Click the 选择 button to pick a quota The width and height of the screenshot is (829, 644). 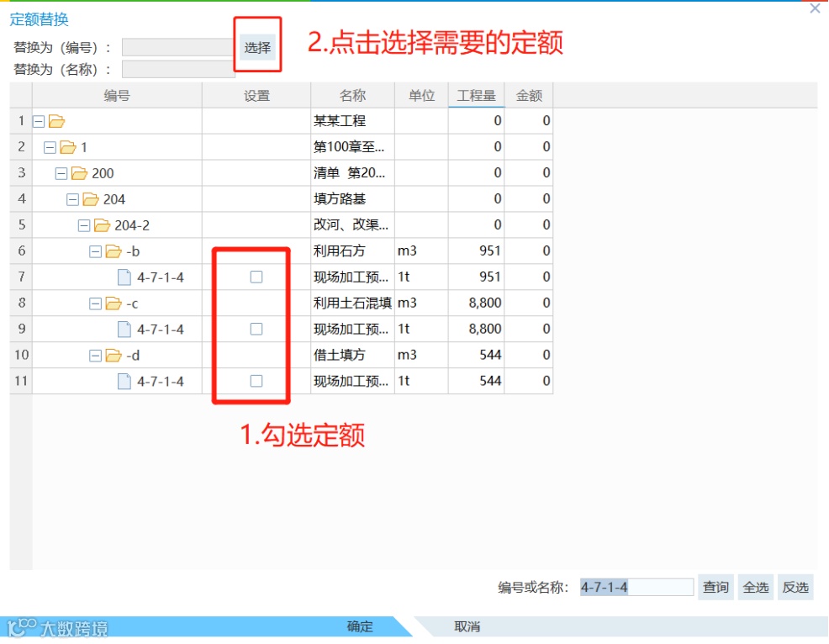tap(257, 48)
